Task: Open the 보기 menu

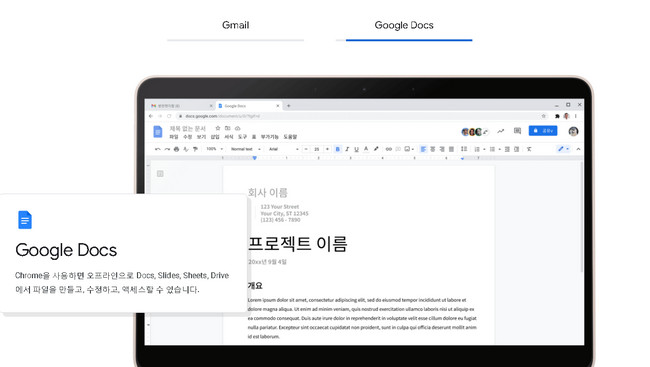Action: click(201, 137)
